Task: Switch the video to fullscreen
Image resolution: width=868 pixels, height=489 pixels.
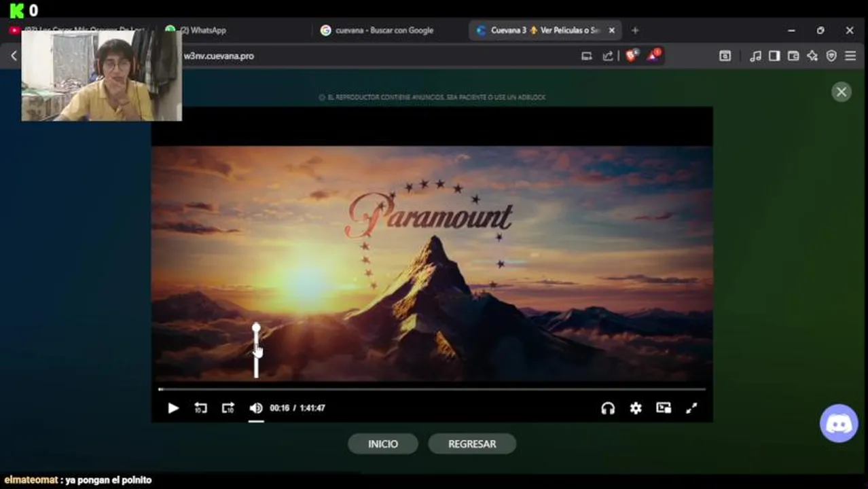Action: tap(691, 408)
